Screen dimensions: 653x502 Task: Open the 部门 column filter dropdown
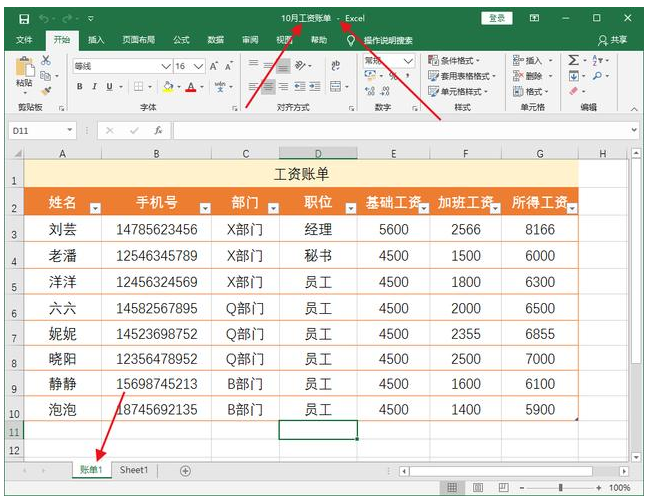point(272,208)
